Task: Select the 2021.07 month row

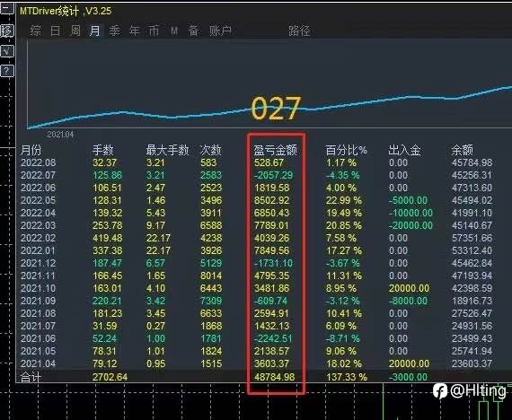Action: [x=257, y=326]
